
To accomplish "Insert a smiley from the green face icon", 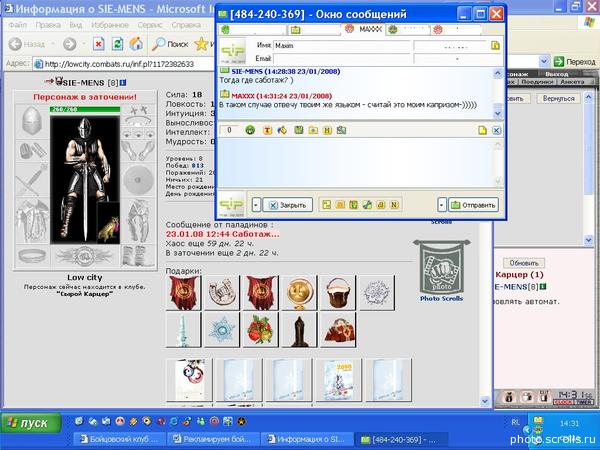I will [250, 130].
